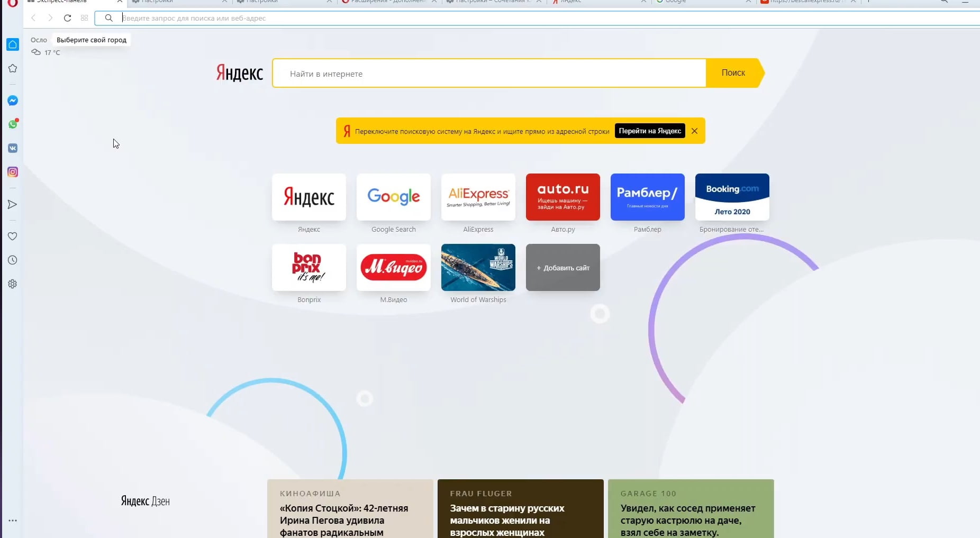This screenshot has height=538, width=980.
Task: Open the Booking.com speed dial tile
Action: [732, 197]
